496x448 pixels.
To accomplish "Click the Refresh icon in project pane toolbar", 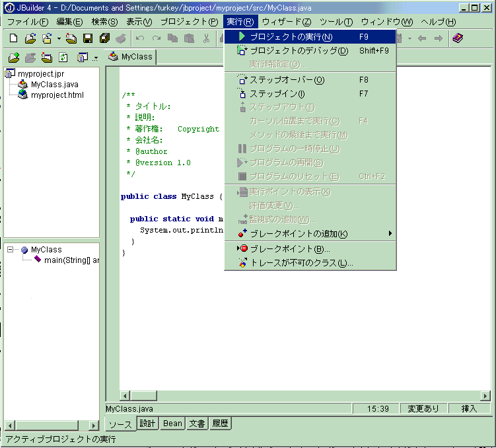I will (63, 57).
